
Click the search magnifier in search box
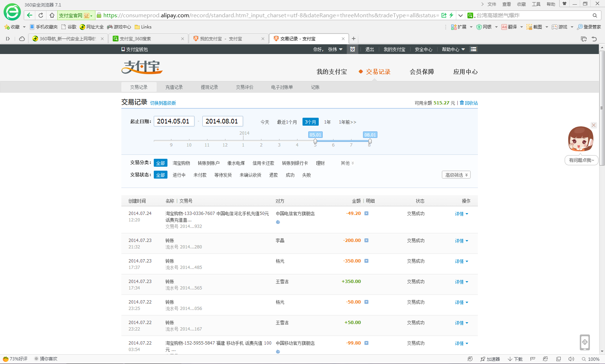tap(595, 15)
